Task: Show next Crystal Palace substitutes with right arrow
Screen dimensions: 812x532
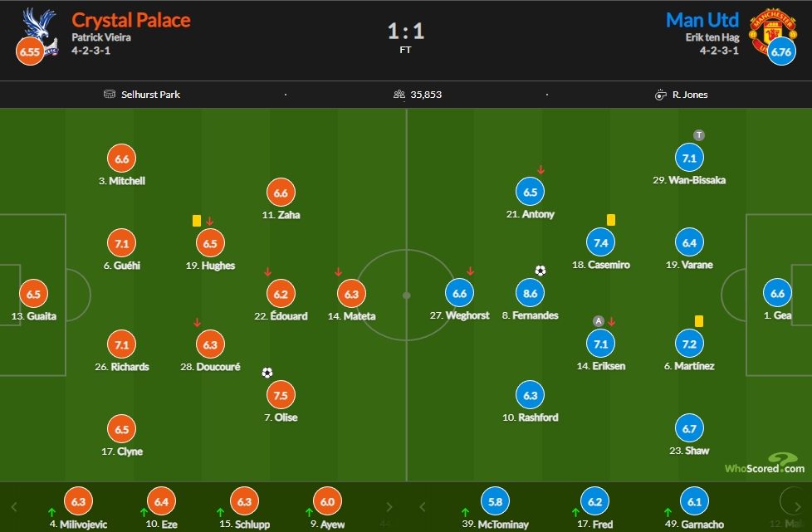Action: (389, 506)
